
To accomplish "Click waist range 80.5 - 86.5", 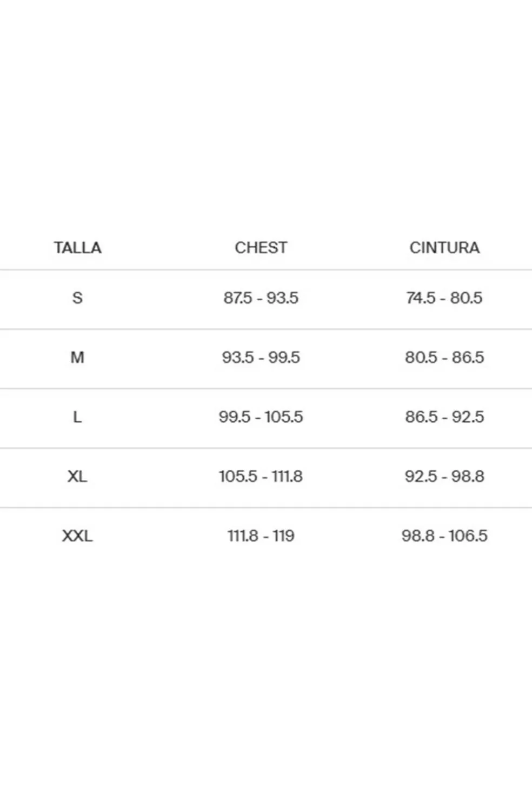I will (444, 357).
